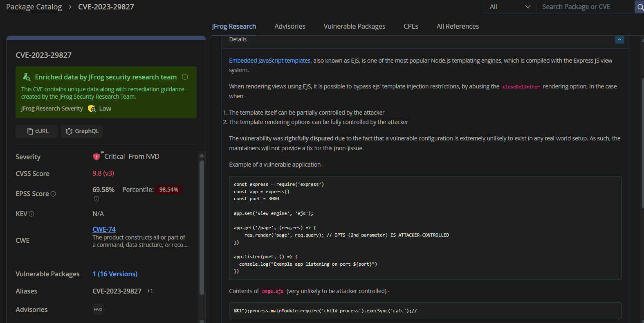Click the NVD advisory badge icon

tap(98, 309)
